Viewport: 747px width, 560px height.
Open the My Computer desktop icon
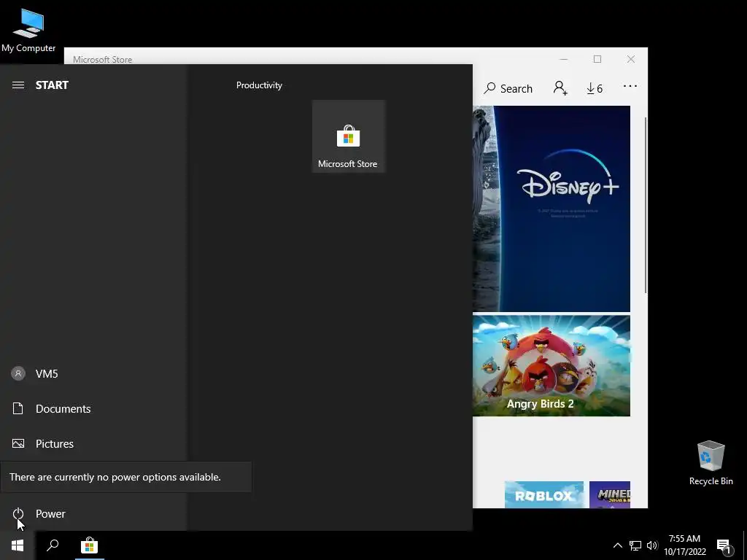(28, 31)
